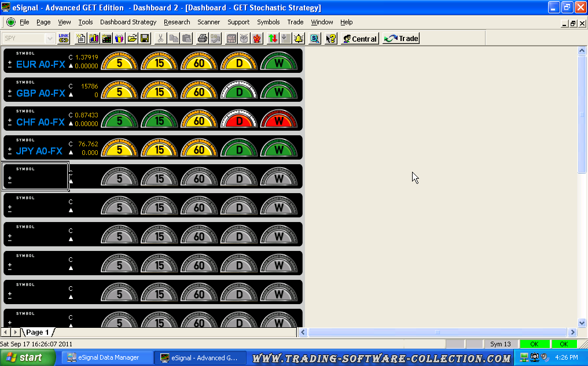Click the minus sign beside EUR A0-FX

(10, 66)
